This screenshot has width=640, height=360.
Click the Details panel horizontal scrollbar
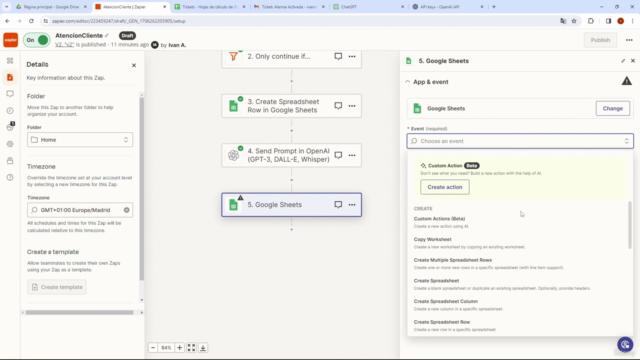(79, 313)
